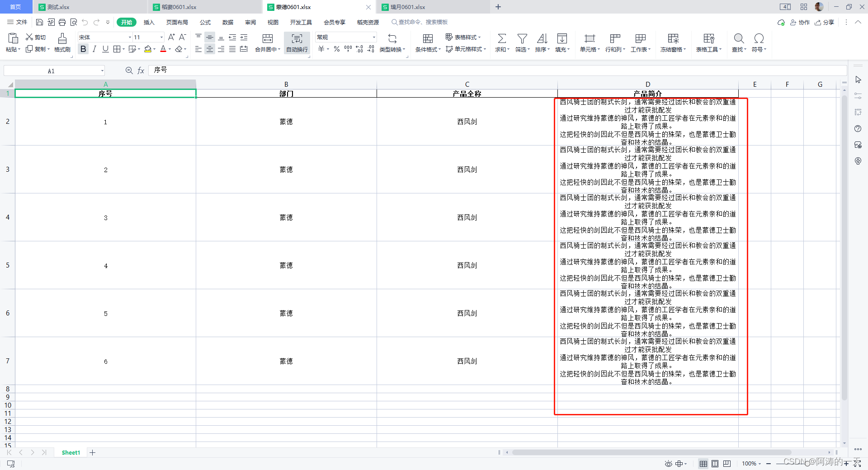Toggle bold formatting
Image resolution: width=868 pixels, height=470 pixels.
click(x=83, y=49)
